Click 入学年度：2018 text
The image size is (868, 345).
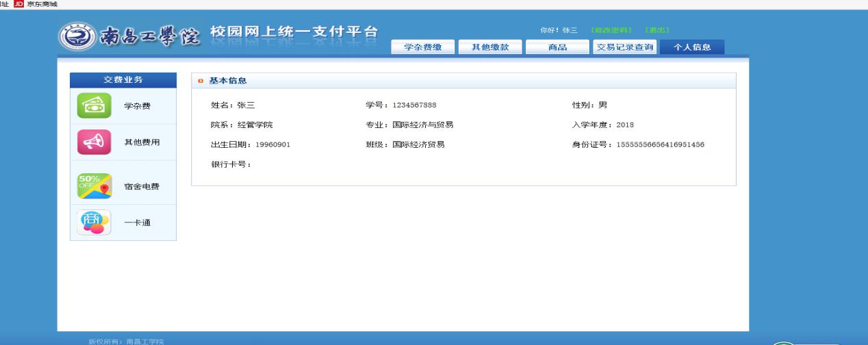point(603,125)
